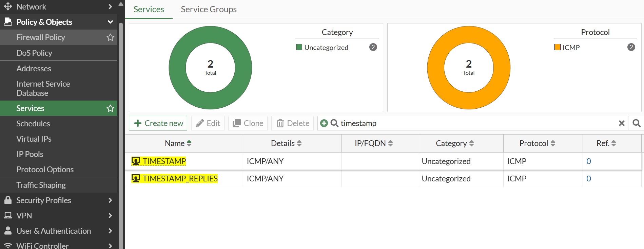Viewport: 644px width, 249px height.
Task: Click the Edit button
Action: pos(208,123)
